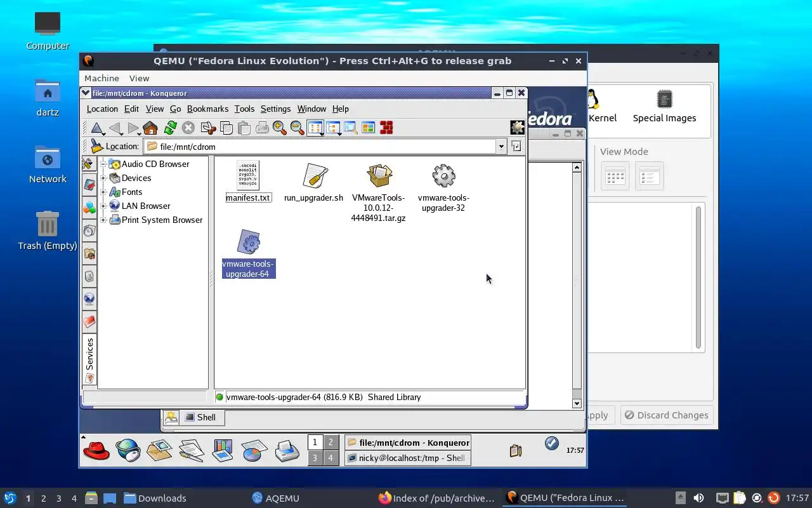The width and height of the screenshot is (812, 508).
Task: Click the Copy toolbar icon
Action: pyautogui.click(x=226, y=128)
